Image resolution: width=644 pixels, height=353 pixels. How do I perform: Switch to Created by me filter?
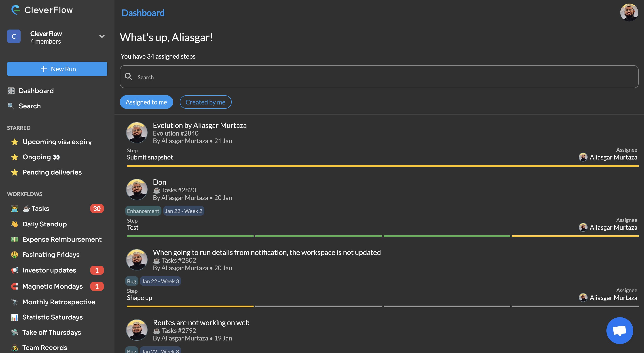click(205, 102)
